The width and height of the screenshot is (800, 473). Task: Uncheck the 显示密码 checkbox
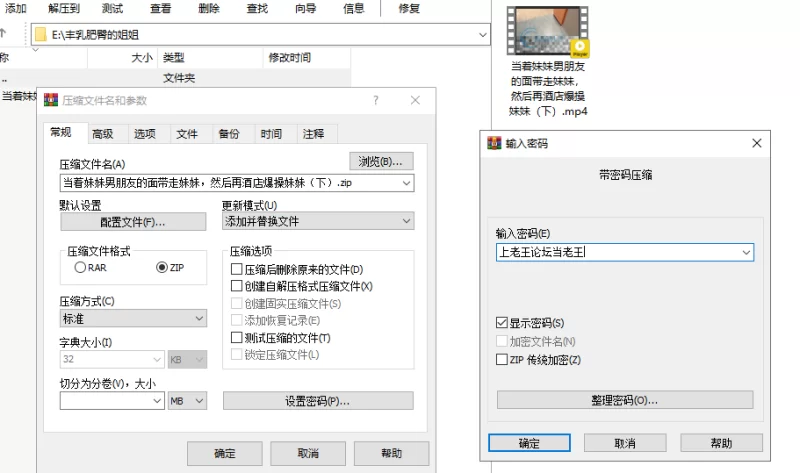pyautogui.click(x=502, y=323)
